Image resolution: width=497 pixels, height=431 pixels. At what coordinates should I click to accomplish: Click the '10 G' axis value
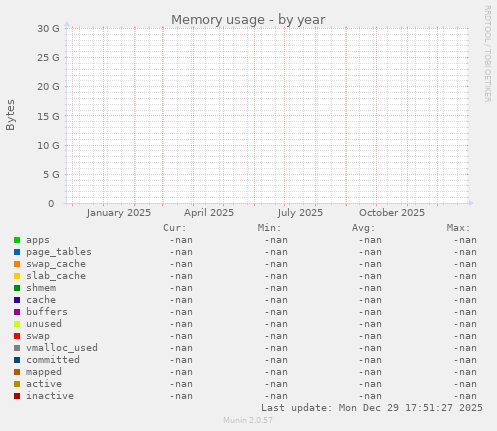(48, 145)
